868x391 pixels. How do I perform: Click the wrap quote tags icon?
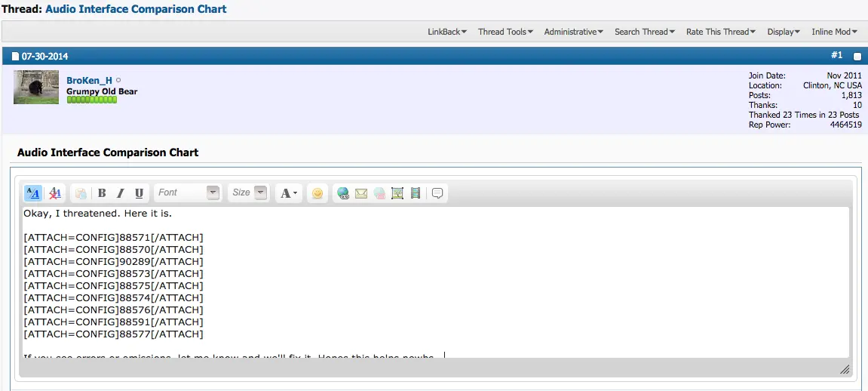(x=437, y=193)
